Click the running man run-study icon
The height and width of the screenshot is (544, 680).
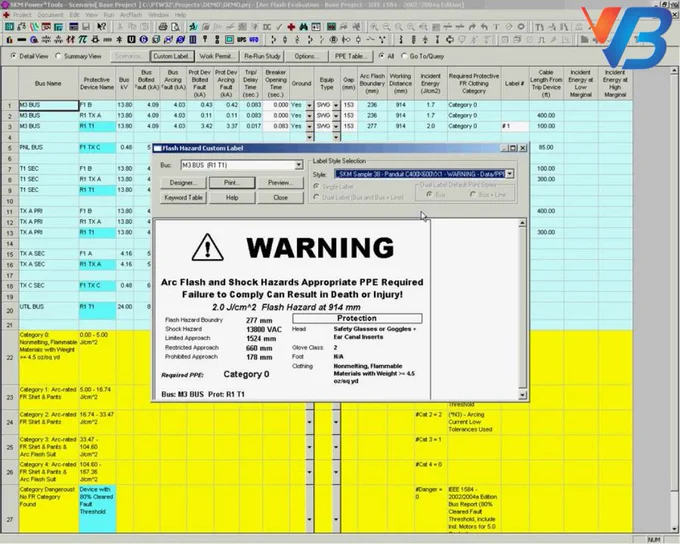coord(193,27)
